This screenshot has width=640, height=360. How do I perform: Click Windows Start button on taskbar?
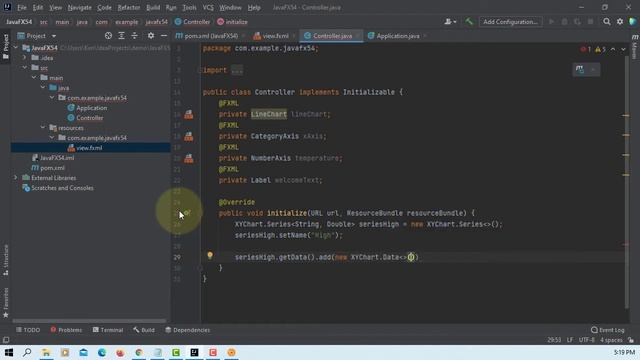pyautogui.click(x=9, y=352)
